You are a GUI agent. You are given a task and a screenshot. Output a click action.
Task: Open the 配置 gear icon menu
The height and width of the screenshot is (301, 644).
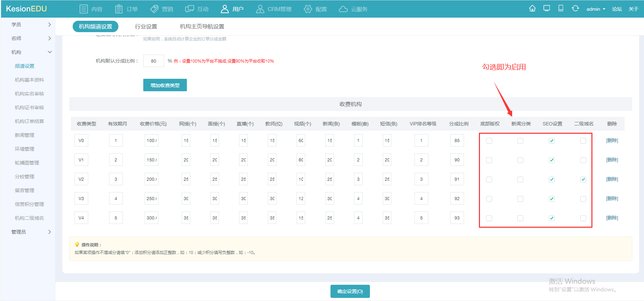coord(315,9)
